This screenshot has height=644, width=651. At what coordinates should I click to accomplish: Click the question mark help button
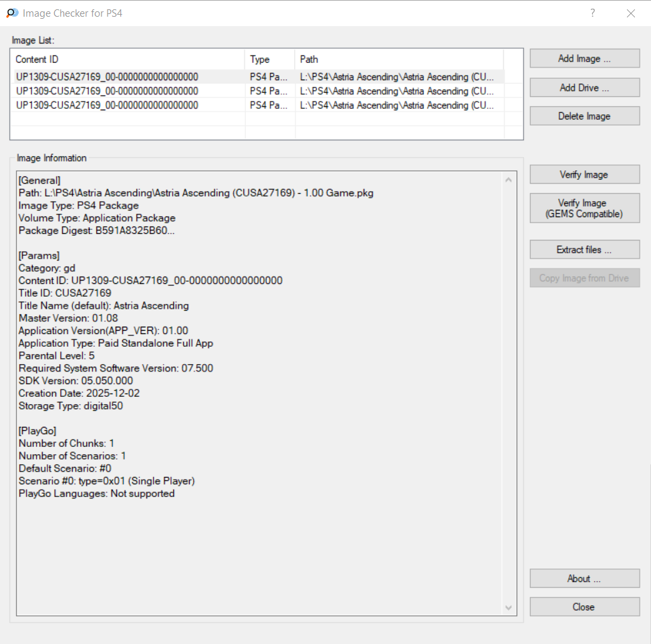pos(592,13)
